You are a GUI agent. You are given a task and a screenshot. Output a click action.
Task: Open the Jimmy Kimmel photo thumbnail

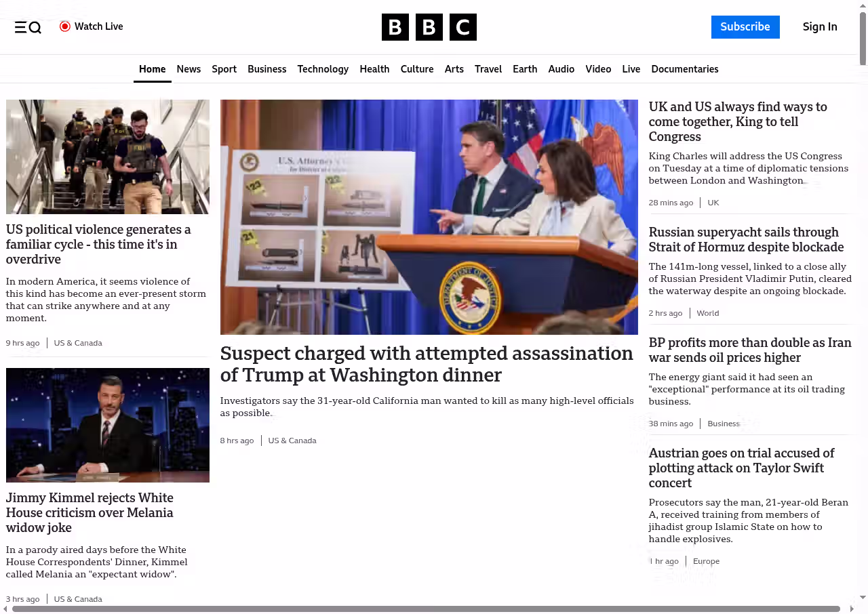(x=108, y=425)
